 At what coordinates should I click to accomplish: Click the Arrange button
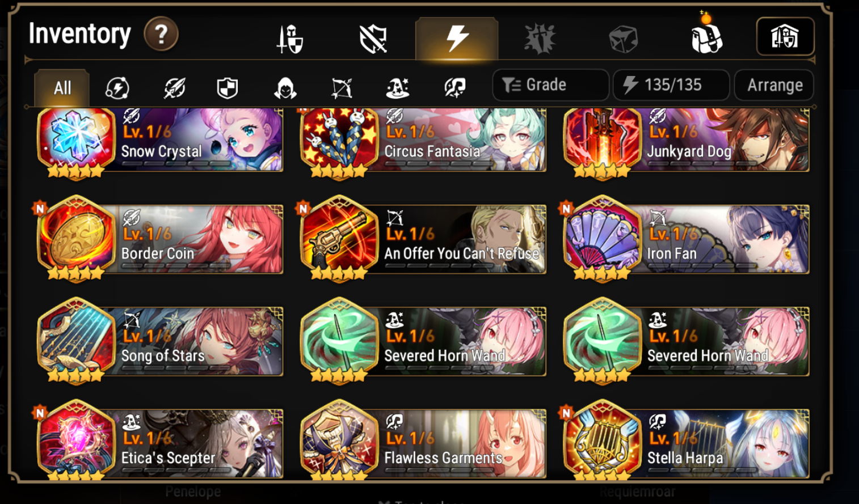774,85
